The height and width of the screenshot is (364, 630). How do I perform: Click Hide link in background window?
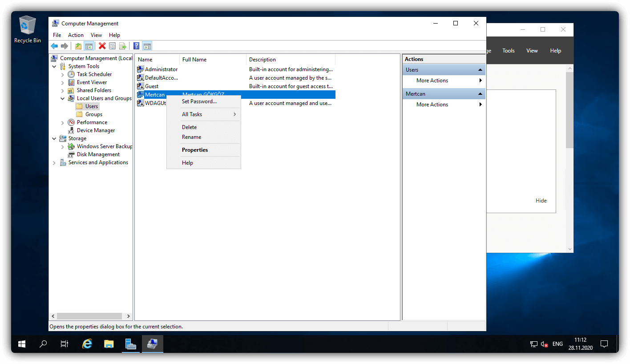541,201
